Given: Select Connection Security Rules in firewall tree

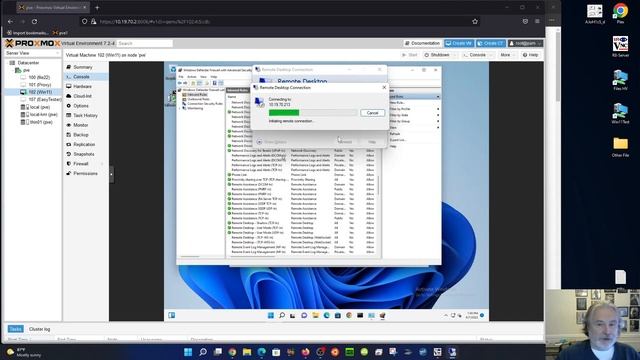Looking at the screenshot, I should click(205, 104).
